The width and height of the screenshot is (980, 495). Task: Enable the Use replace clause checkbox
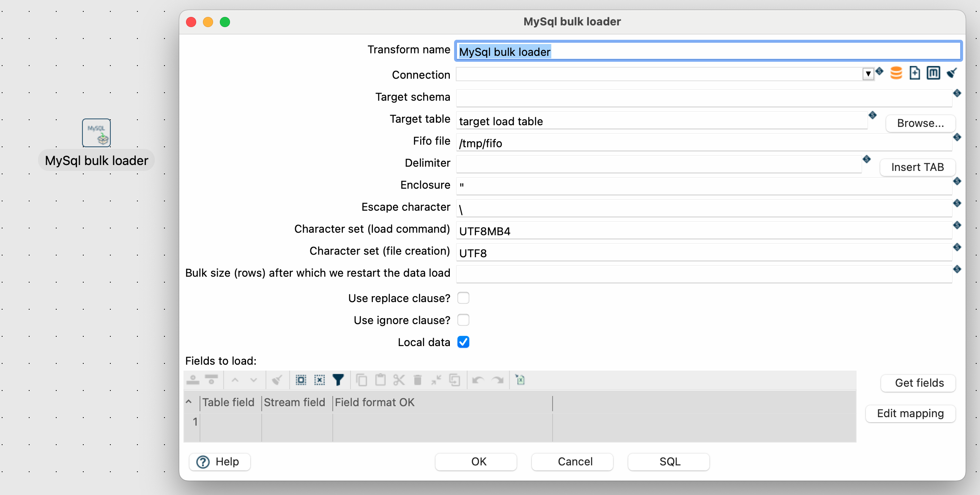463,298
